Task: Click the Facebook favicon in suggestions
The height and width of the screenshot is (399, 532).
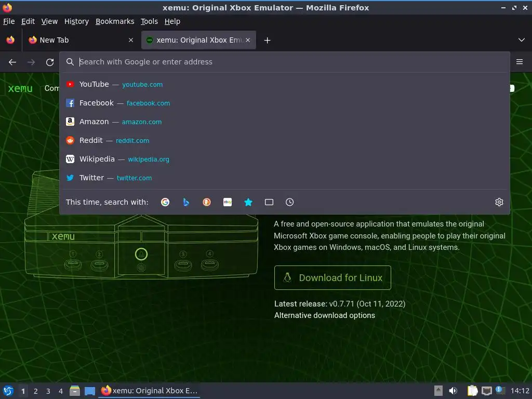Action: (70, 103)
